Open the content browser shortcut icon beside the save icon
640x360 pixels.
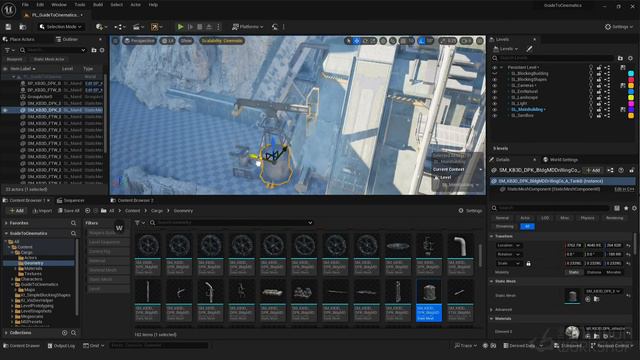22,27
